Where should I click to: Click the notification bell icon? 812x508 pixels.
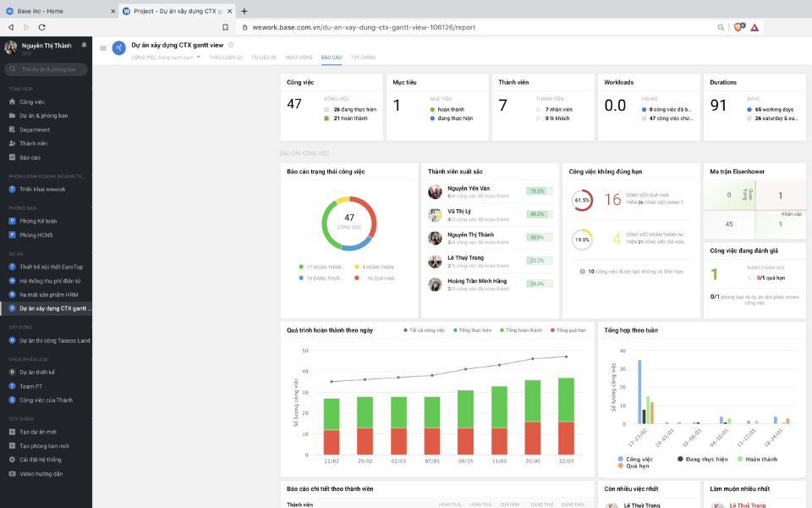coord(84,45)
